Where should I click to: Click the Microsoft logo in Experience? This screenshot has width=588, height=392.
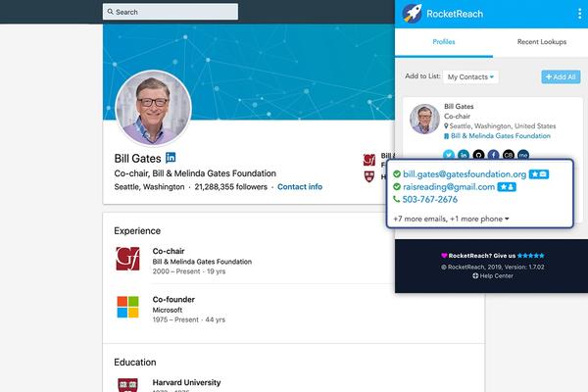point(127,307)
